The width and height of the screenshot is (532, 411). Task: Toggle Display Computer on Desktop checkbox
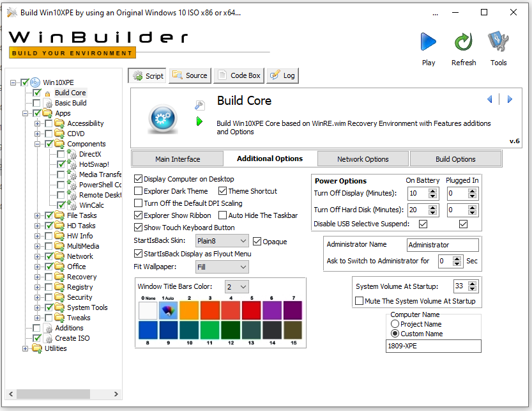(x=138, y=179)
